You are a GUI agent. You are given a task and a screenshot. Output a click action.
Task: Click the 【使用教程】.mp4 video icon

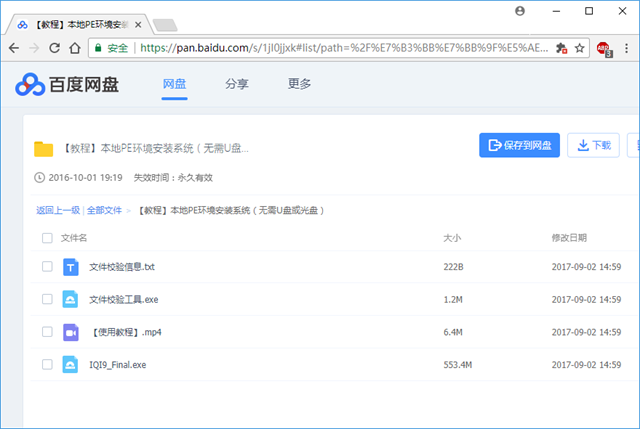coord(71,332)
